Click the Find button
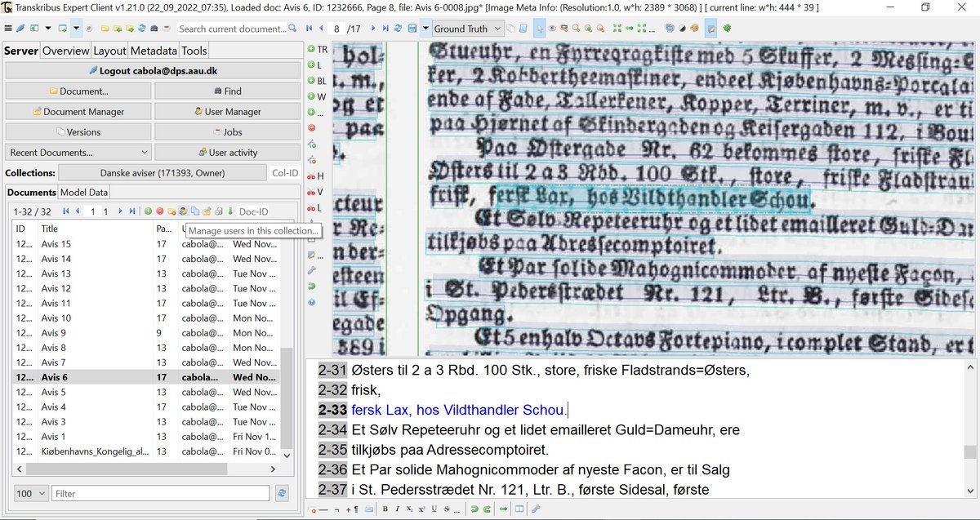Screen dimensions: 980x520 [x=227, y=91]
